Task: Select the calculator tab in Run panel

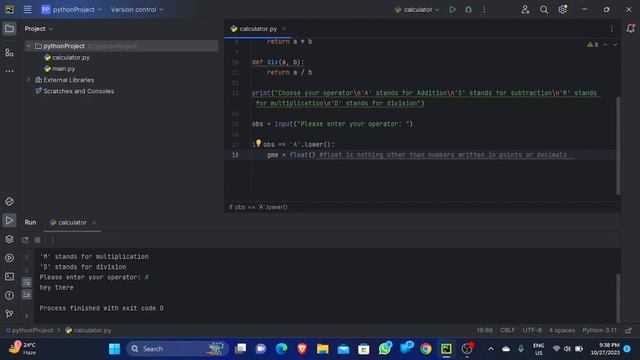Action: pos(72,222)
